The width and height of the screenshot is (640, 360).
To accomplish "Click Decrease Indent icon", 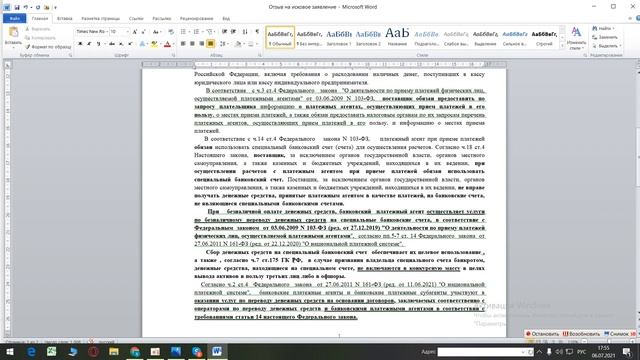I will [224, 31].
